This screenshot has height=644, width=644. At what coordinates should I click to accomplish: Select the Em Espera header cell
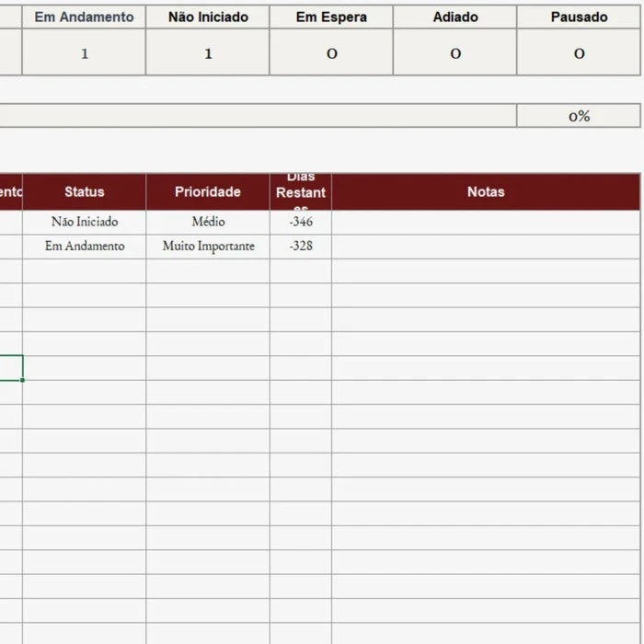point(331,17)
